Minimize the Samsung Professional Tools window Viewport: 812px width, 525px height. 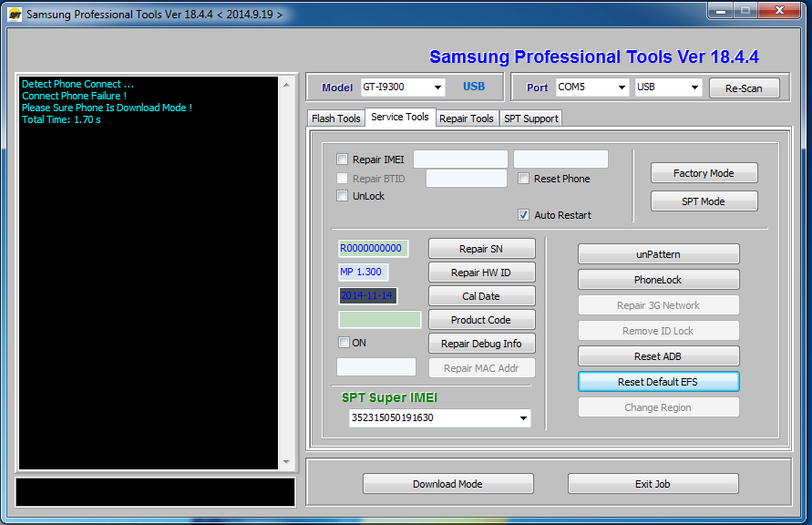point(722,10)
